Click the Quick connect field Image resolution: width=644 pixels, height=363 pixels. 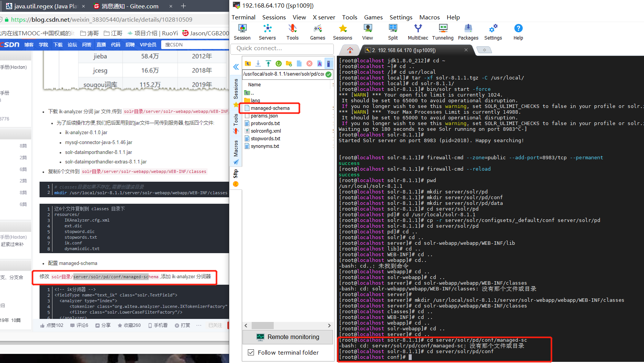click(x=282, y=48)
